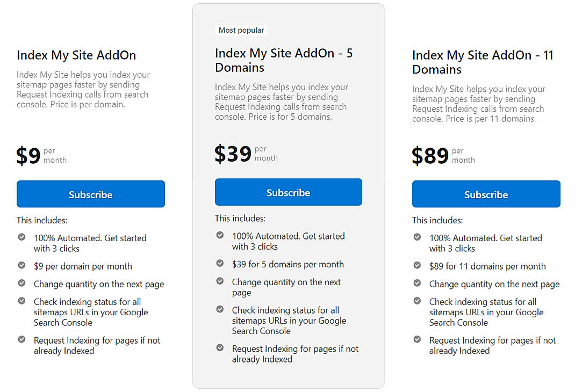Click Subscribe on the 11 Domains plan

click(486, 194)
